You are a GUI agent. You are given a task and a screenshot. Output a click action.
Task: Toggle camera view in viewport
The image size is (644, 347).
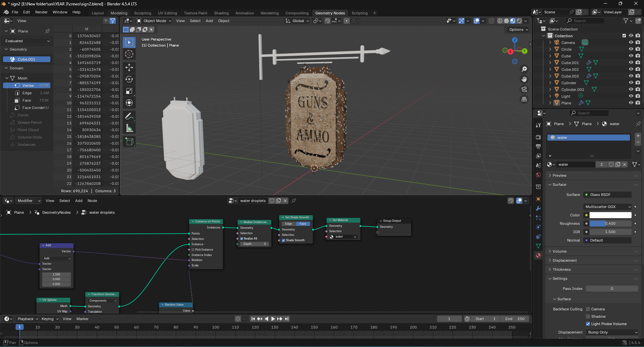point(524,89)
